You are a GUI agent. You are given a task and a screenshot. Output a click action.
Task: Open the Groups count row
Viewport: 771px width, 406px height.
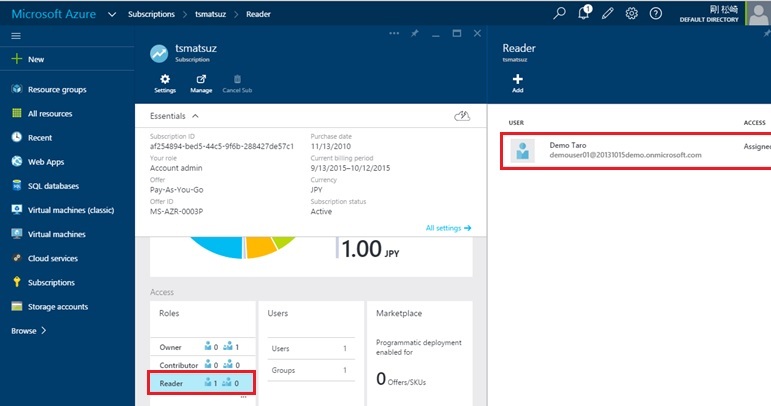pos(311,370)
